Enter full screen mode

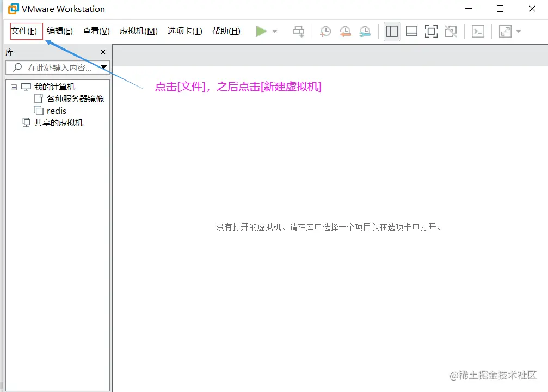coord(431,31)
